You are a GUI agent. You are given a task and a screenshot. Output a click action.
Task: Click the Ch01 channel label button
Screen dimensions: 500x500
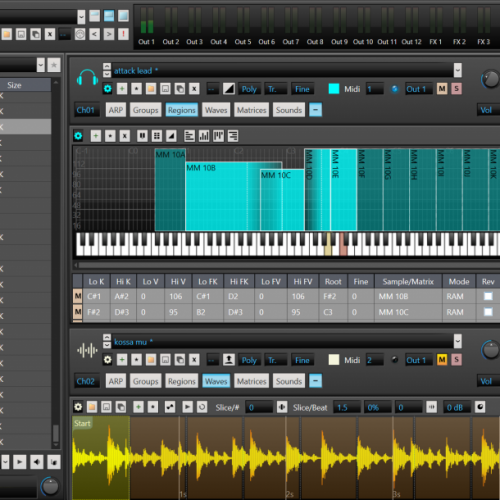pyautogui.click(x=86, y=110)
